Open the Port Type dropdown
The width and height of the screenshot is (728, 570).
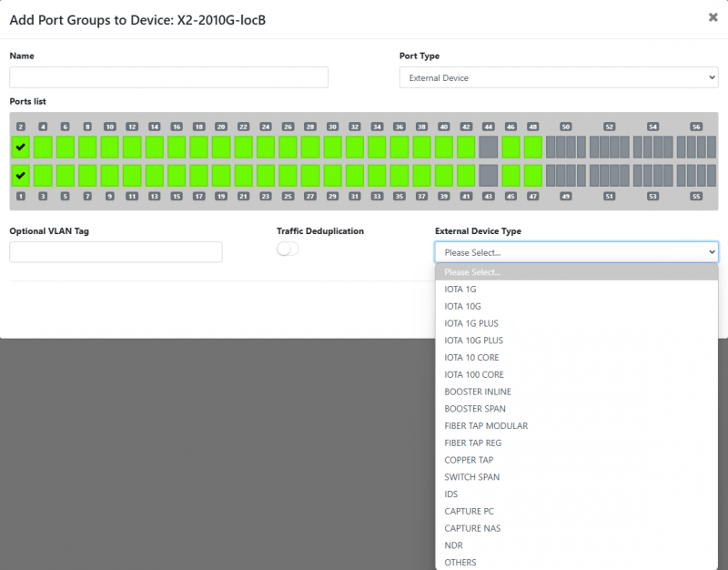click(x=559, y=78)
